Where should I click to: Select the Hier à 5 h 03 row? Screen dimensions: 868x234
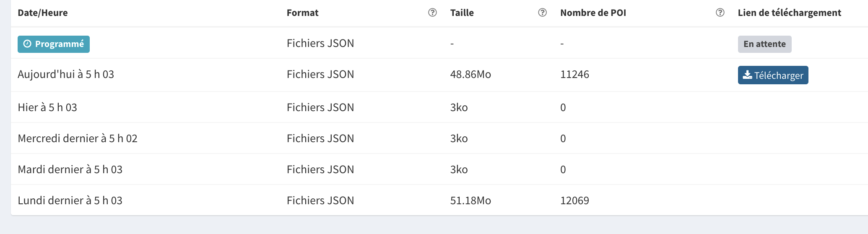pyautogui.click(x=439, y=107)
